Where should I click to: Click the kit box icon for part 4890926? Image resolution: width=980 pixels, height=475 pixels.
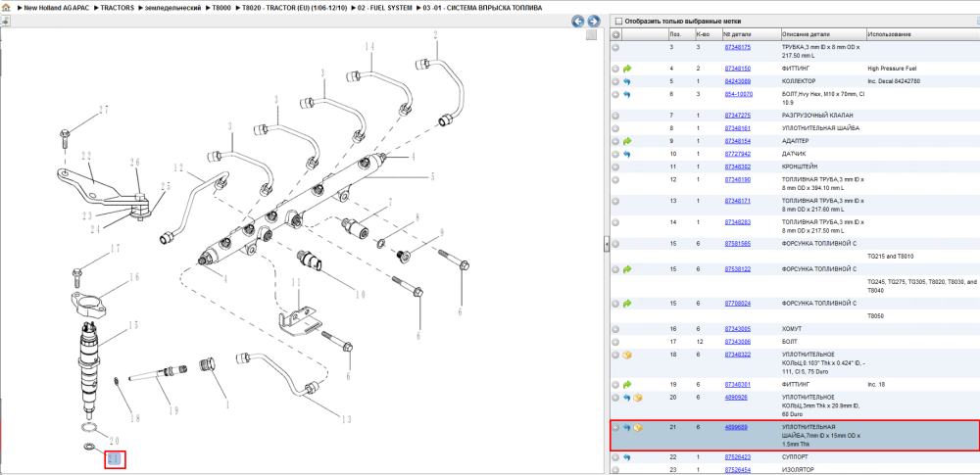pos(638,398)
